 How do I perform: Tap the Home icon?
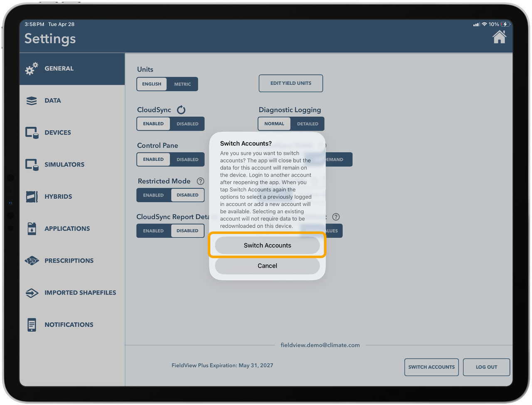[499, 37]
